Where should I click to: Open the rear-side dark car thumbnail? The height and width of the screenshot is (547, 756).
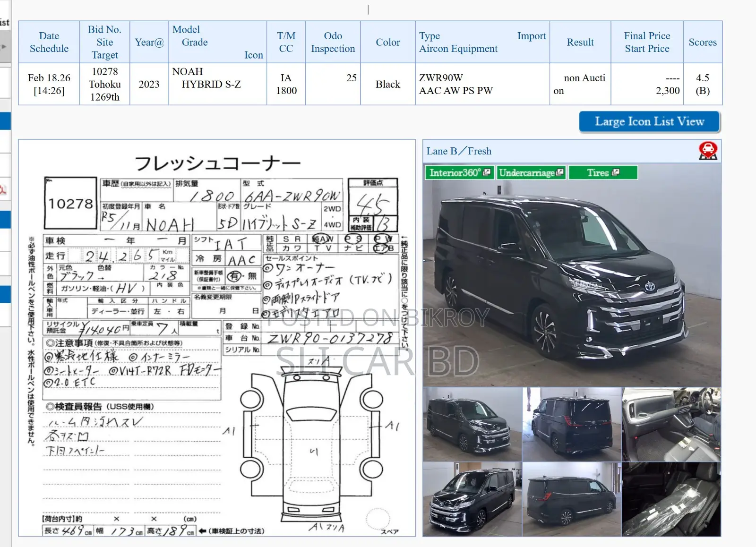tap(572, 499)
